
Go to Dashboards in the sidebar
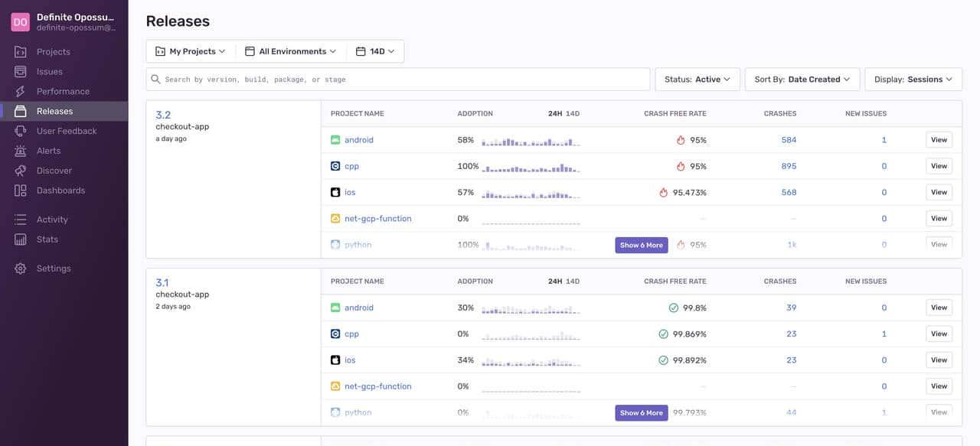(x=60, y=191)
